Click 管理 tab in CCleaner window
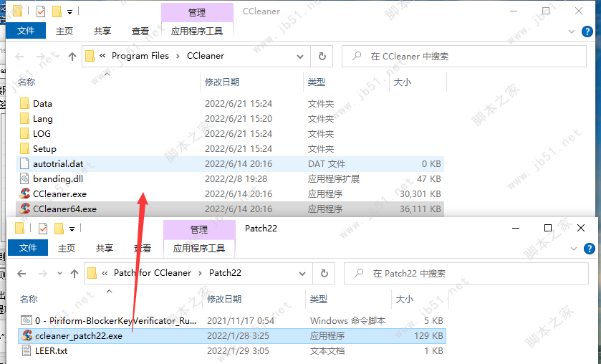Image resolution: width=601 pixels, height=364 pixels. pyautogui.click(x=197, y=12)
